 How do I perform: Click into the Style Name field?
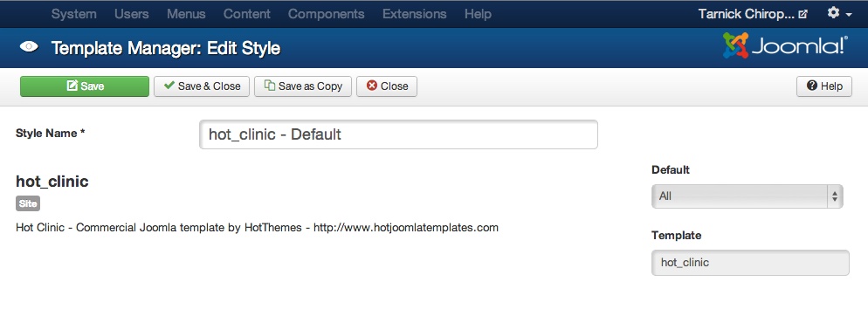click(x=398, y=134)
